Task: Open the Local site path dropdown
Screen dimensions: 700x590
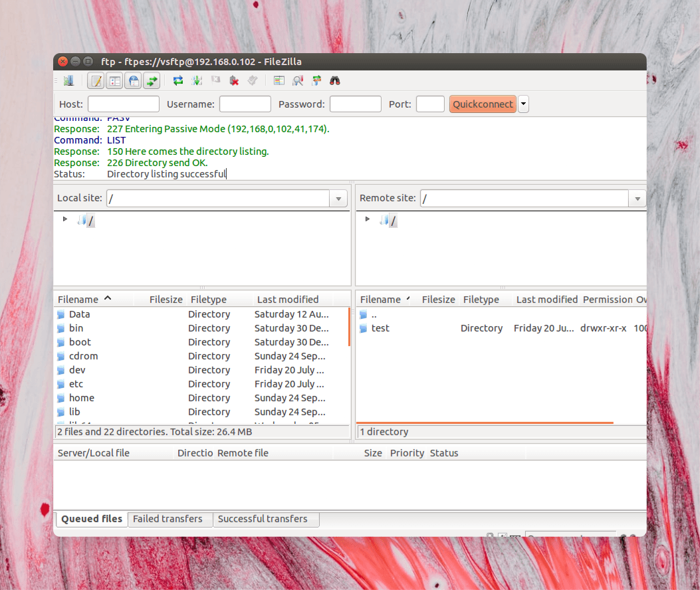Action: (x=338, y=198)
